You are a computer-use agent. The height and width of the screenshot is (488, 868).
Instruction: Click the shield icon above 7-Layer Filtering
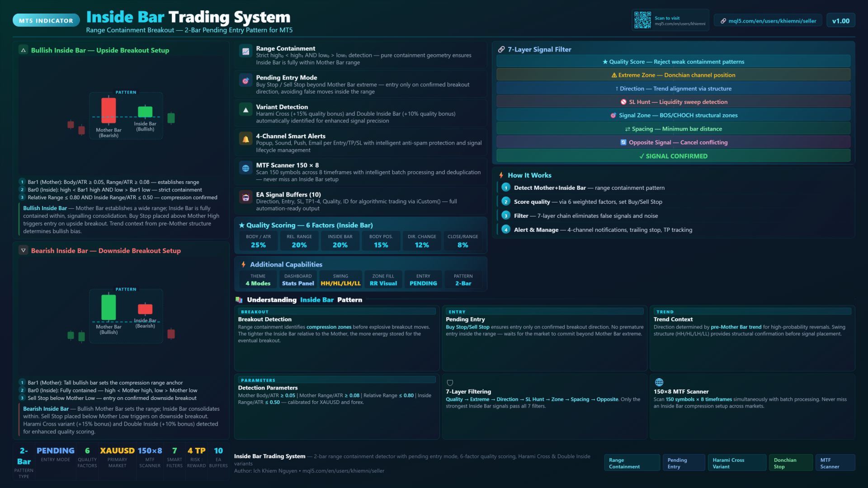click(x=450, y=383)
